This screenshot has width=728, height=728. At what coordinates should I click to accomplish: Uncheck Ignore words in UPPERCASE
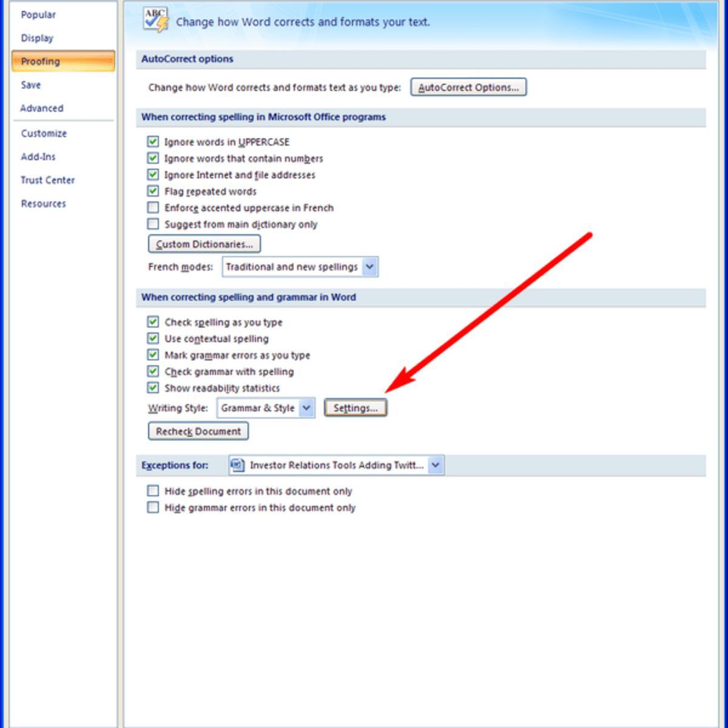point(153,142)
